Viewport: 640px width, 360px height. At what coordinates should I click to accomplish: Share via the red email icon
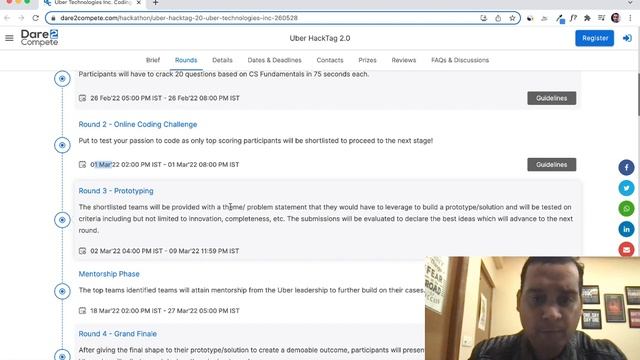pos(626,249)
